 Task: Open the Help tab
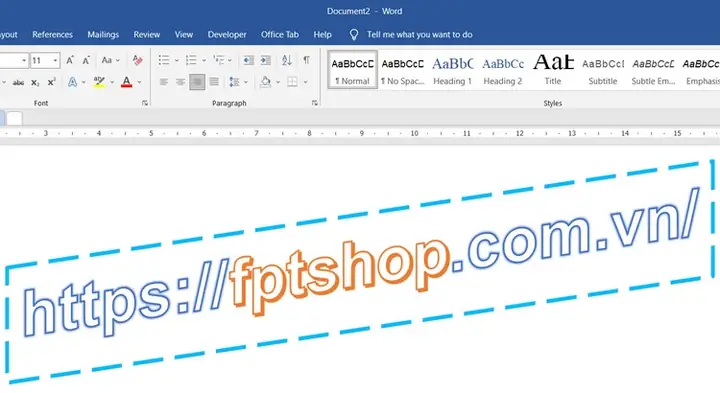pos(322,35)
